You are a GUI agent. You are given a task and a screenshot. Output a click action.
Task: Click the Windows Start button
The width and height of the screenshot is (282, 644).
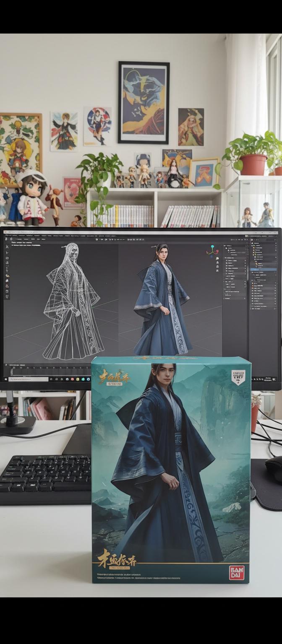tap(6, 379)
